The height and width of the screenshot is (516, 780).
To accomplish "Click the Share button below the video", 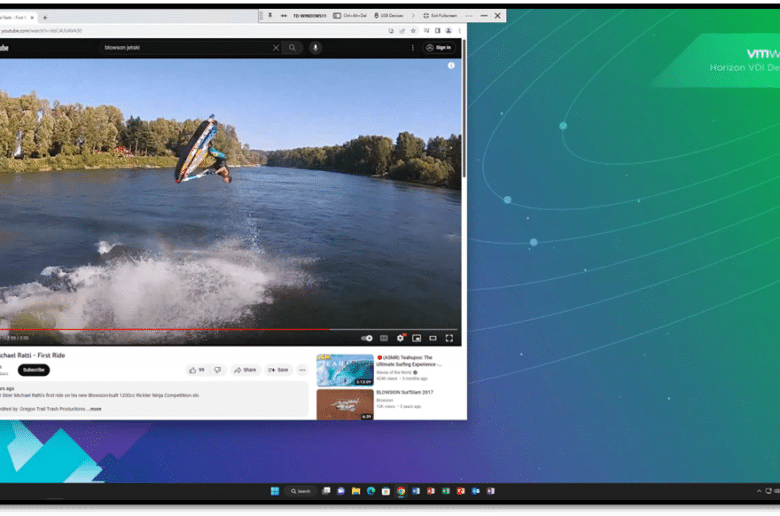I will (245, 370).
